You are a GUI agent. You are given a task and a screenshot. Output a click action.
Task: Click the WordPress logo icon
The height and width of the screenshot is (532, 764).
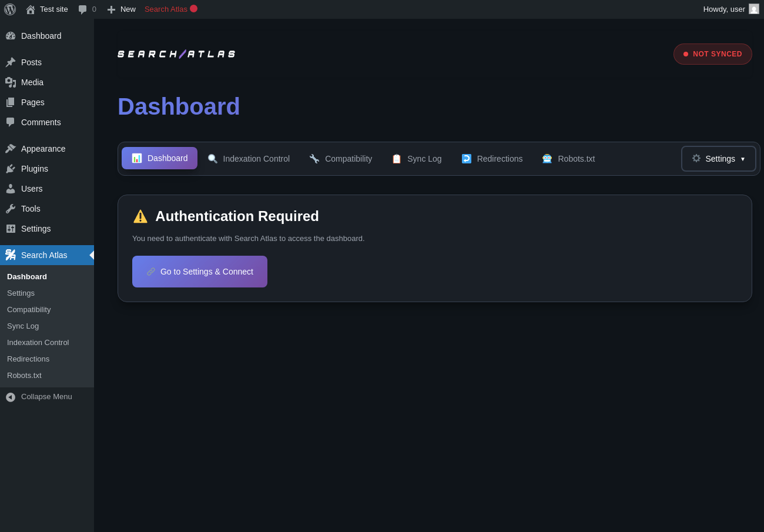coord(10,9)
